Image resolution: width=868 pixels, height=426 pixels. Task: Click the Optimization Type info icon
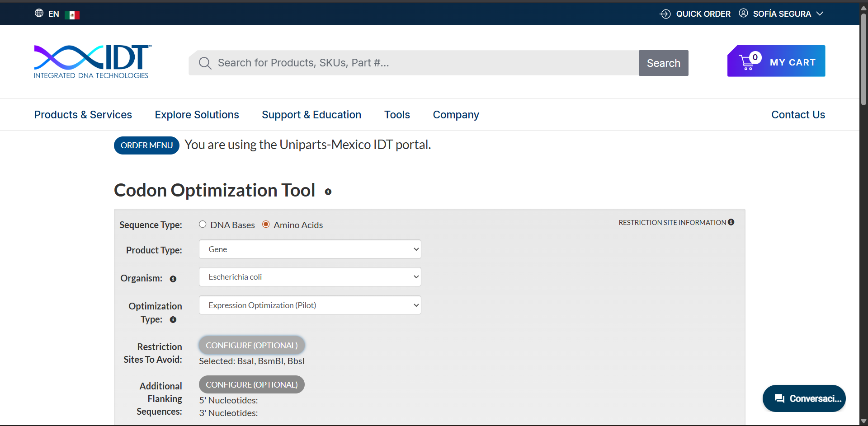click(173, 320)
